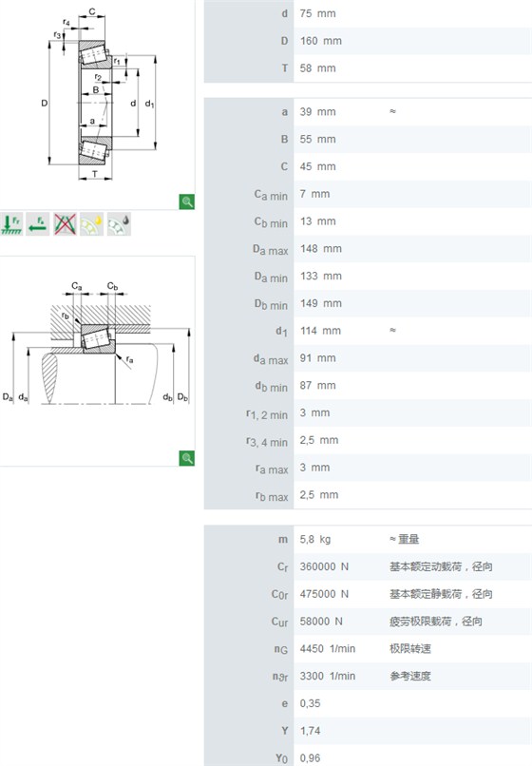Image resolution: width=532 pixels, height=766 pixels.
Task: Click the width T 58 mm row
Action: tap(368, 68)
